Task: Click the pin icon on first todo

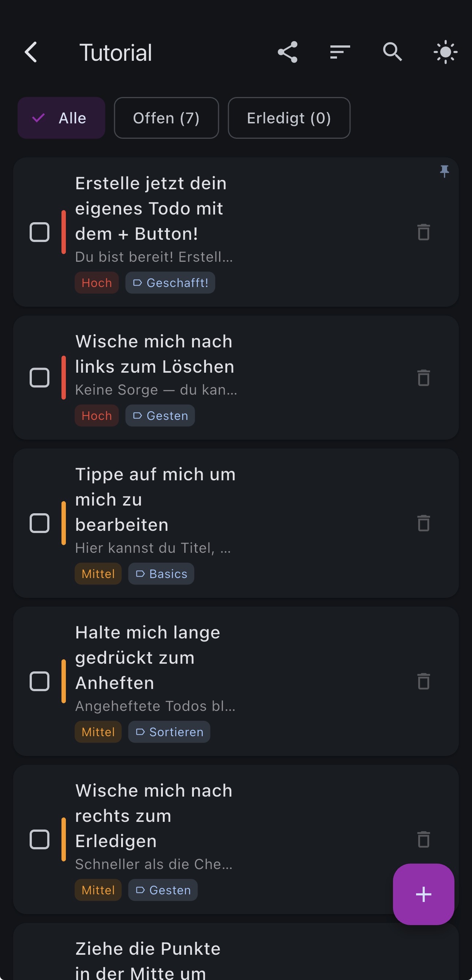Action: [x=444, y=171]
